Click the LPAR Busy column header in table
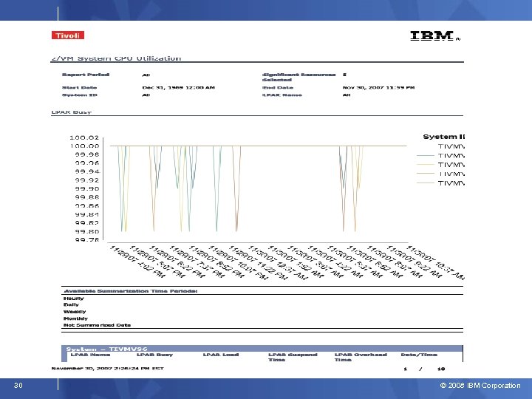Image resolution: width=532 pixels, height=399 pixels. pyautogui.click(x=154, y=355)
